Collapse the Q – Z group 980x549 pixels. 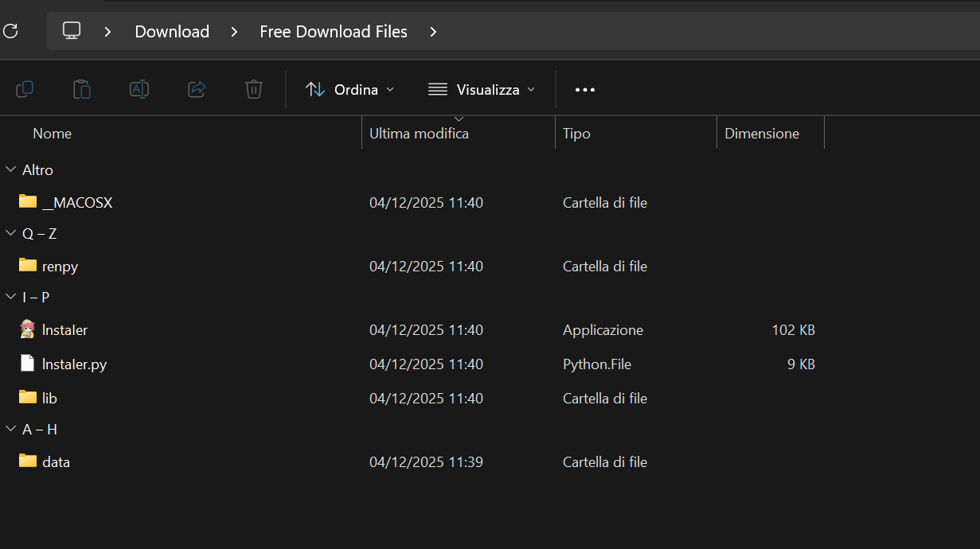(11, 233)
